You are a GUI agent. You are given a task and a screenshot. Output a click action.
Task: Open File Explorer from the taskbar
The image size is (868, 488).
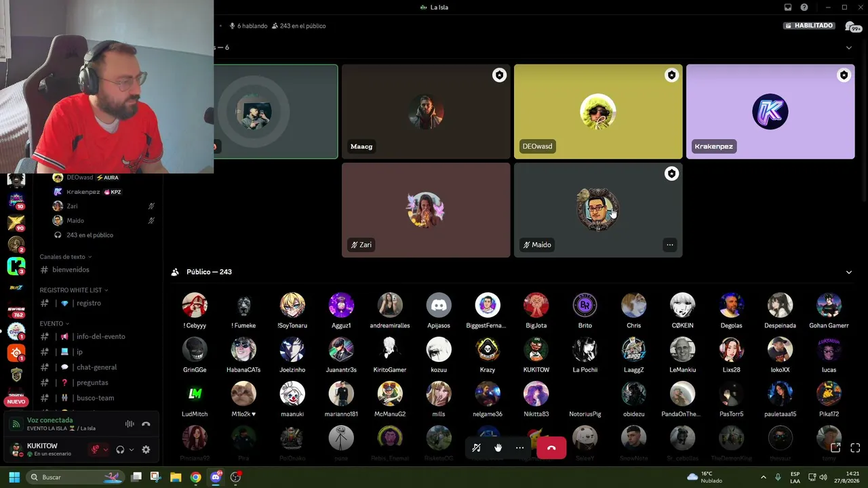pos(176,477)
